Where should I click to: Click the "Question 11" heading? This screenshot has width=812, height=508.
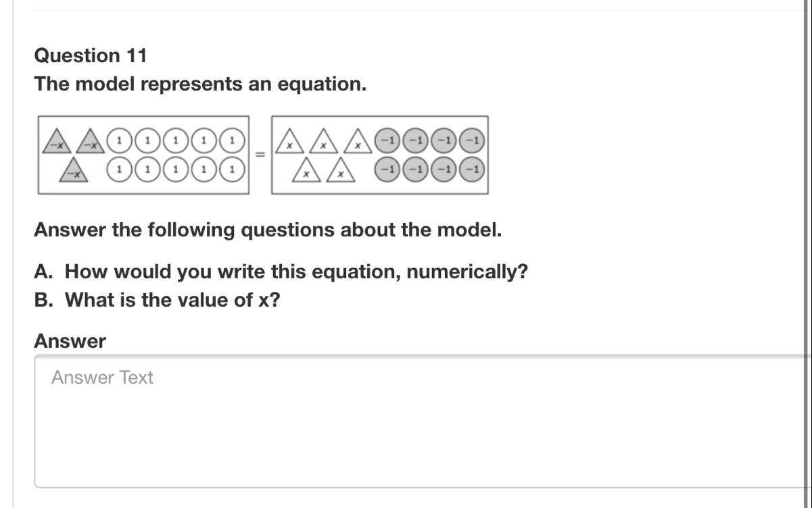pyautogui.click(x=90, y=55)
